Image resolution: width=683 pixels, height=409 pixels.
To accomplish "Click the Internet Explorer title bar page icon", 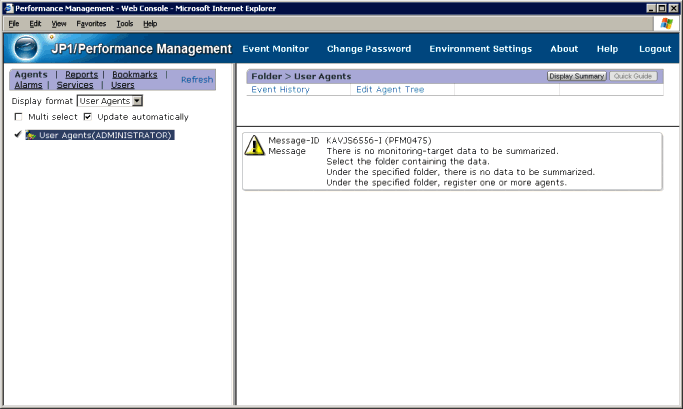I will point(8,8).
